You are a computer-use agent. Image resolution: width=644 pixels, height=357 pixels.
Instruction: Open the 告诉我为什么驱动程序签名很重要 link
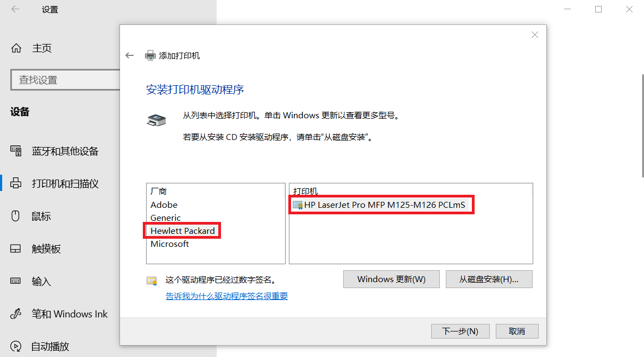click(227, 296)
